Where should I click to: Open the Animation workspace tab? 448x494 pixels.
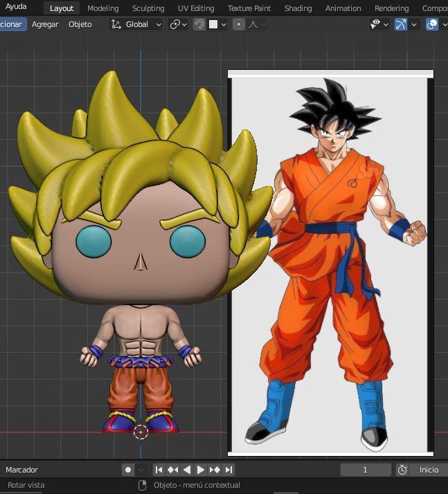tap(343, 8)
